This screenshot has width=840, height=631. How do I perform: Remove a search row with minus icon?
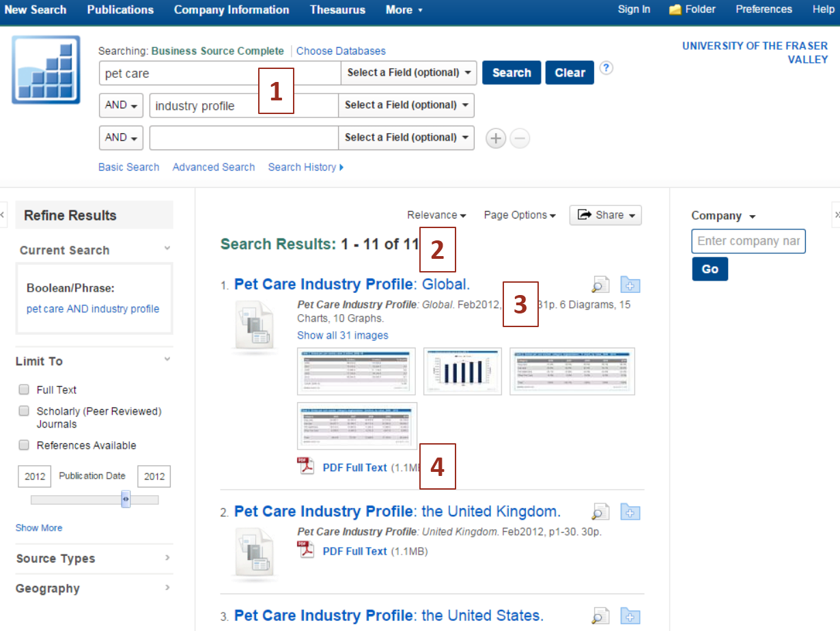pos(520,139)
